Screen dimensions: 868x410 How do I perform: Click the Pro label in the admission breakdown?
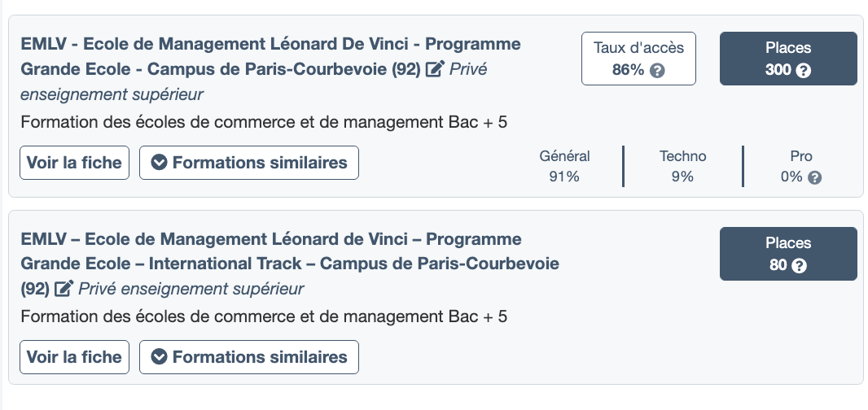pos(801,156)
